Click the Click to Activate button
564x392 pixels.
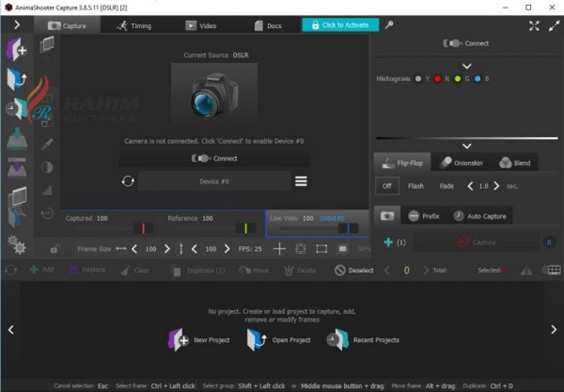click(x=340, y=25)
